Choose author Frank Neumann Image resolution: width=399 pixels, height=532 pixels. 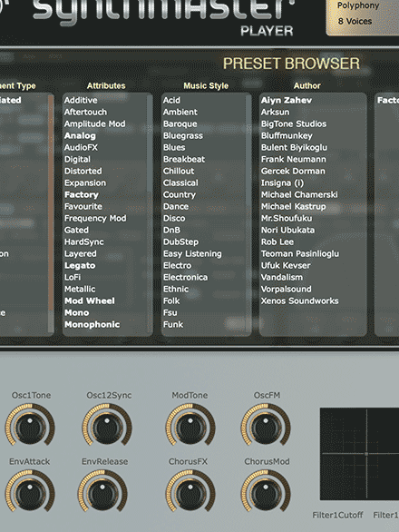[294, 160]
